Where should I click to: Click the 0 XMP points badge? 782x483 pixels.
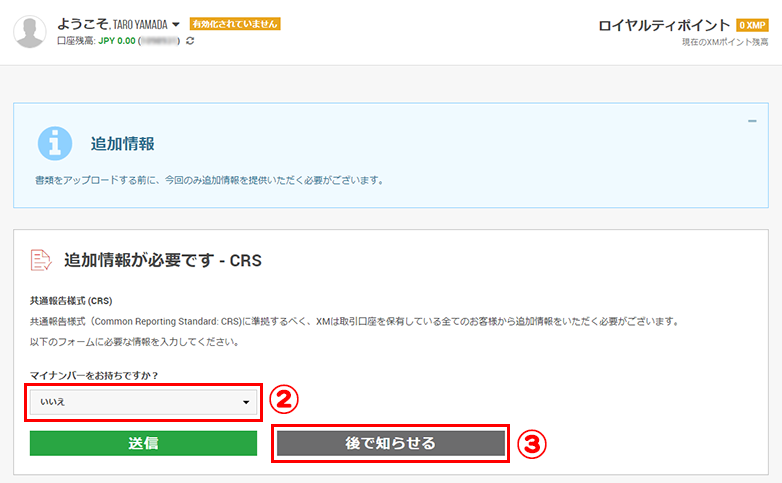[x=752, y=25]
